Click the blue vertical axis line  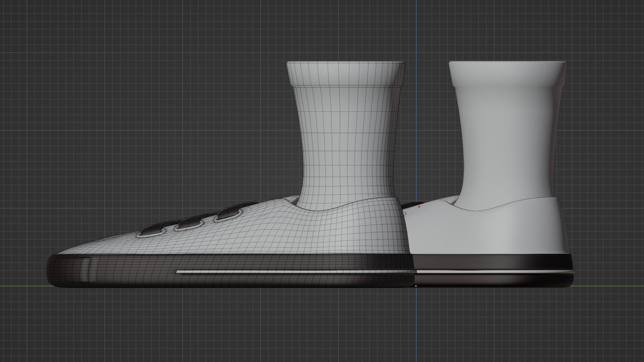[x=416, y=34]
